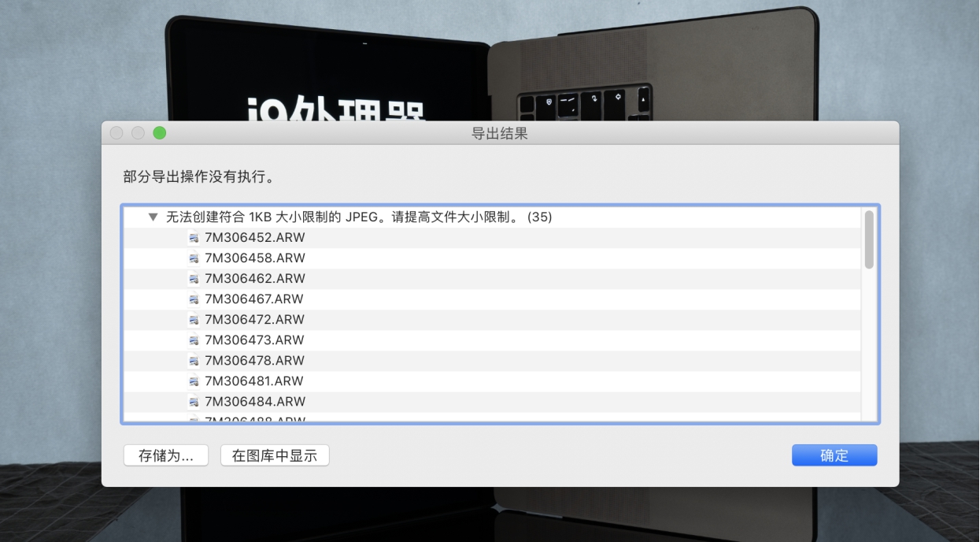The width and height of the screenshot is (980, 542).
Task: Select the 7M306452.ARW list entry
Action: [x=253, y=237]
